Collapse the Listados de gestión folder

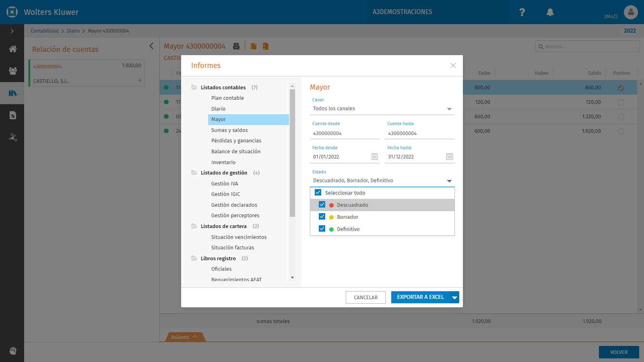pyautogui.click(x=194, y=173)
